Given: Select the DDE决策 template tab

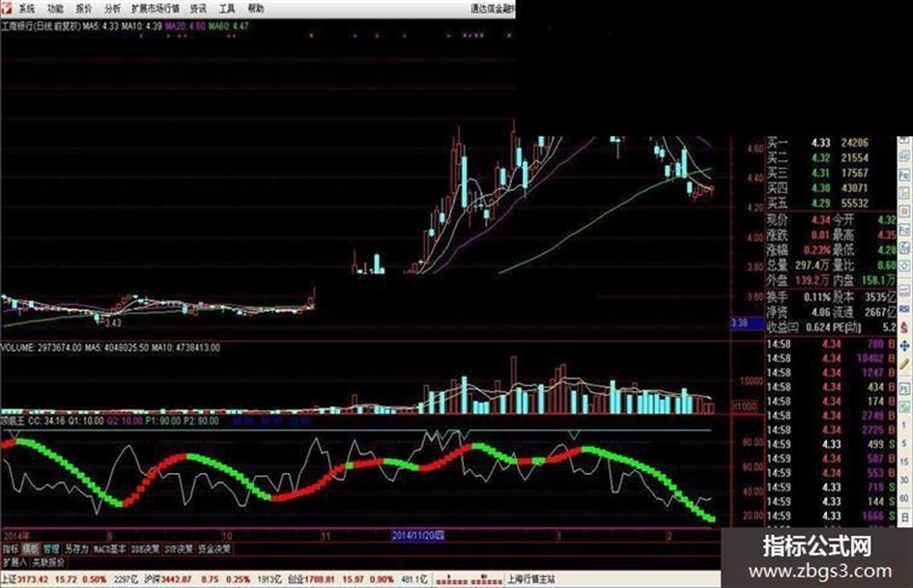Looking at the screenshot, I should pyautogui.click(x=145, y=548).
